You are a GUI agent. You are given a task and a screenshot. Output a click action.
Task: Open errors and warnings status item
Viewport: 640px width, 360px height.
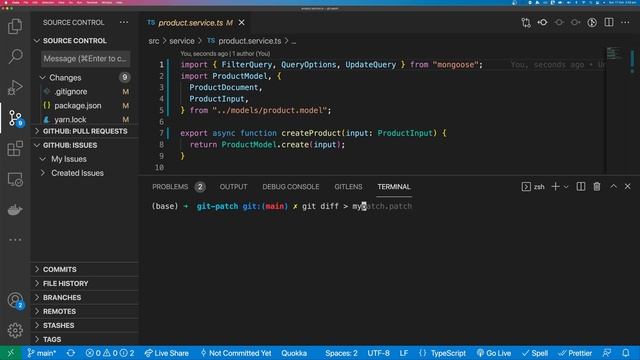pyautogui.click(x=109, y=353)
